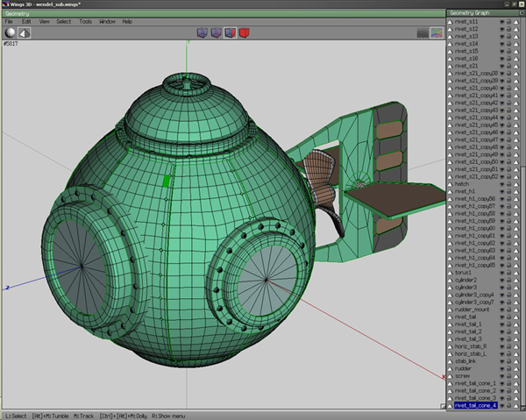
Task: Toggle the axes display toolbar icon
Action: [x=437, y=33]
